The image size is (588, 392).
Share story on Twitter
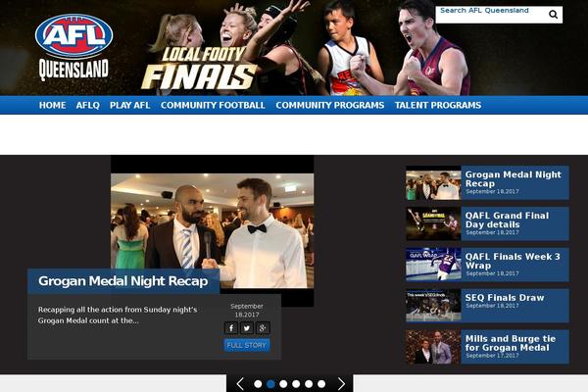247,328
